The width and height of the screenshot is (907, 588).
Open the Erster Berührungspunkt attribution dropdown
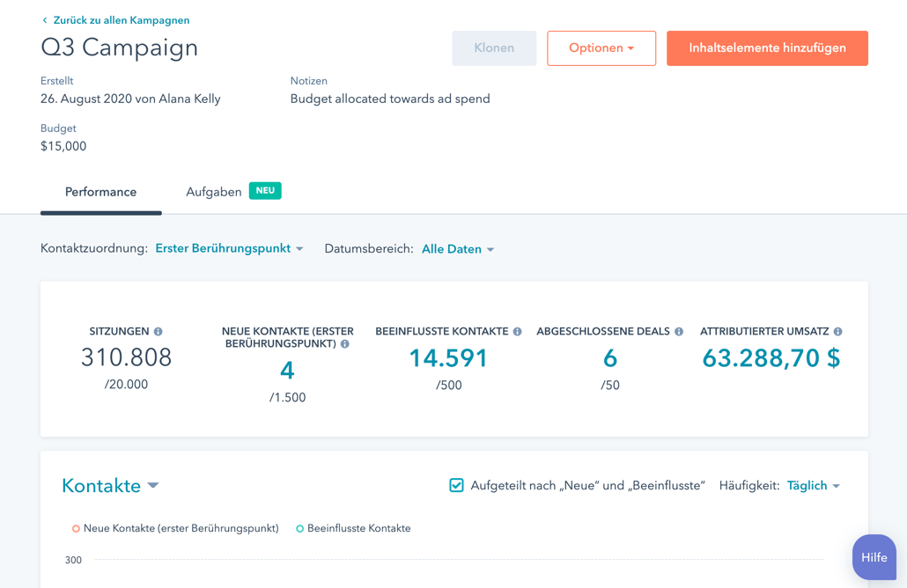[223, 248]
